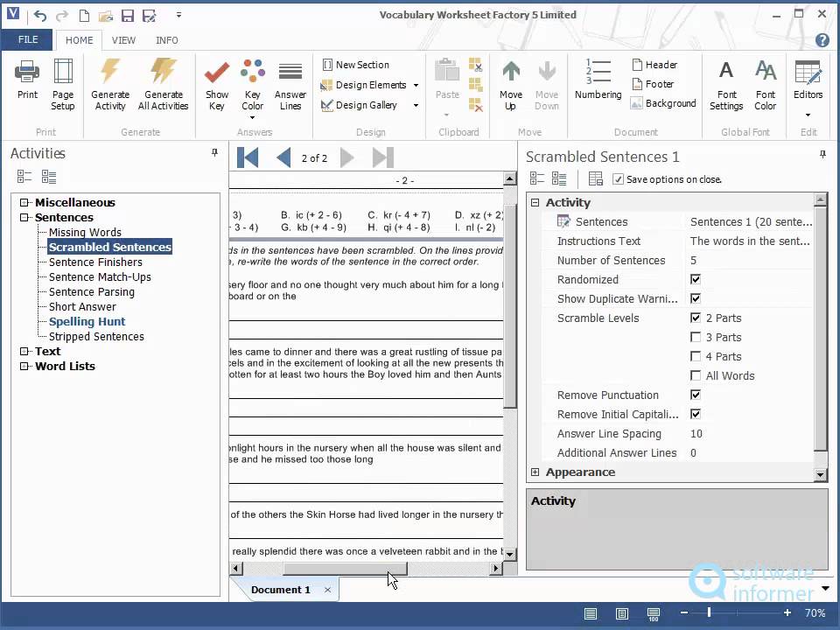Insert a New Section
840x630 pixels.
[356, 65]
